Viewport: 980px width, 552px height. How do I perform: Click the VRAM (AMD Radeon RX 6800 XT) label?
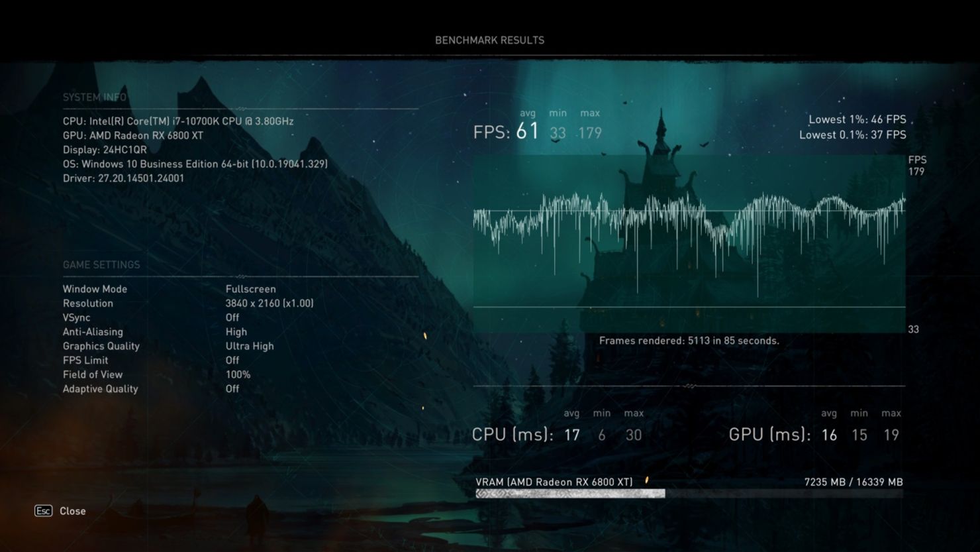(554, 482)
